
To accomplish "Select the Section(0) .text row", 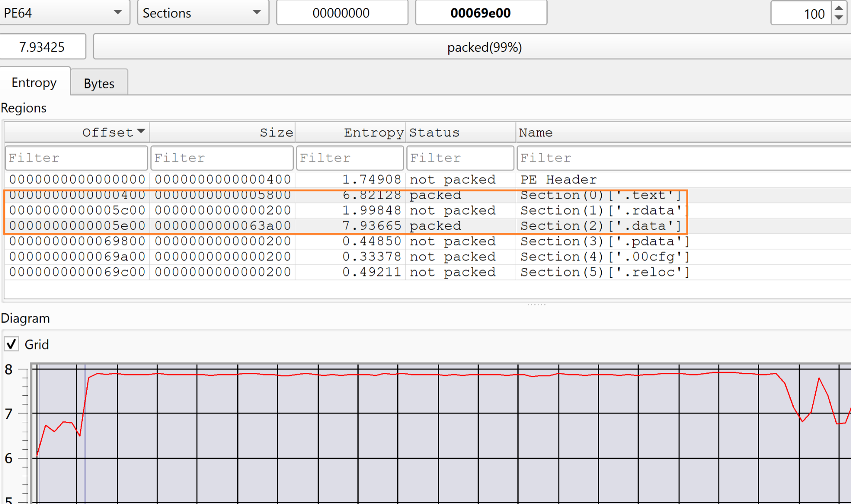I will (600, 195).
